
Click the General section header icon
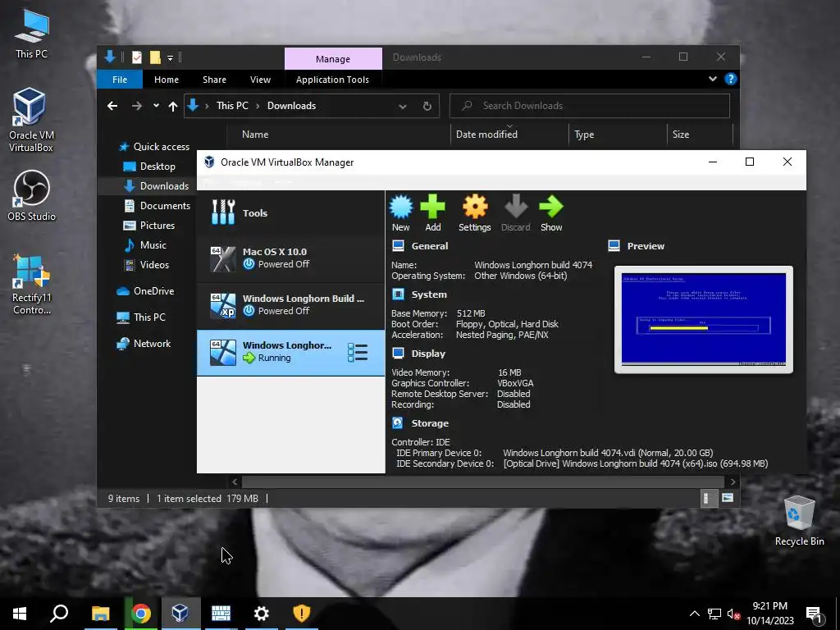tap(398, 246)
